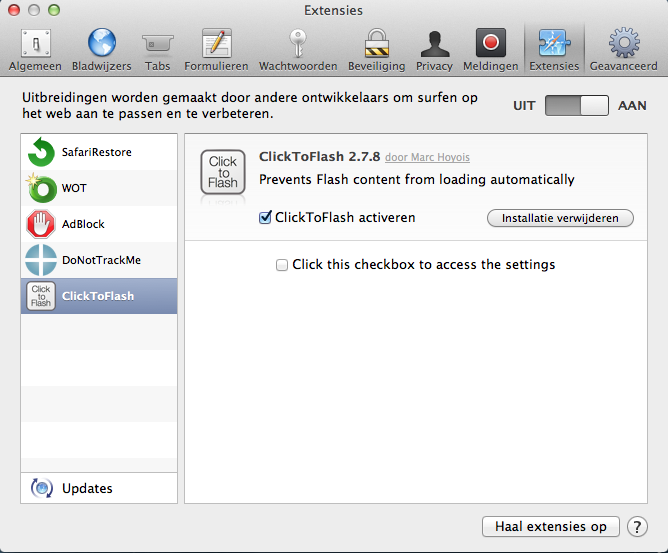Image resolution: width=668 pixels, height=554 pixels.
Task: Open the Wachtwoorden key icon
Action: tap(298, 43)
